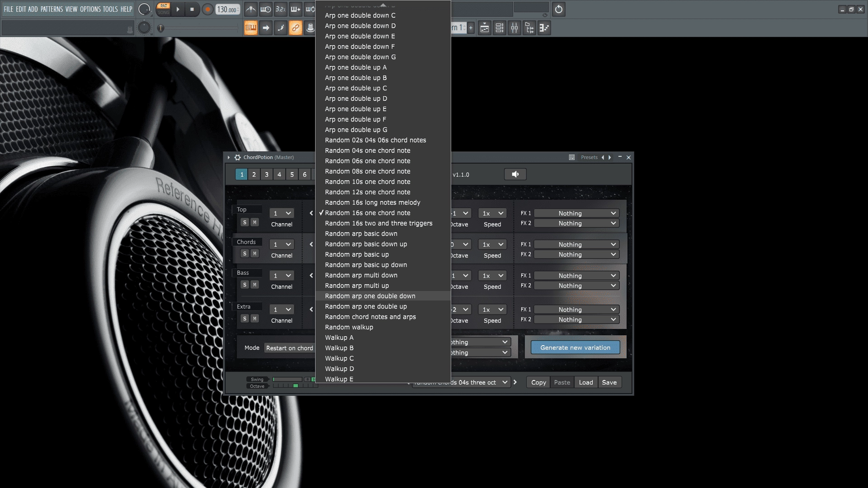Open Top track Speed dropdown
Viewport: 868px width, 488px height.
tap(492, 213)
